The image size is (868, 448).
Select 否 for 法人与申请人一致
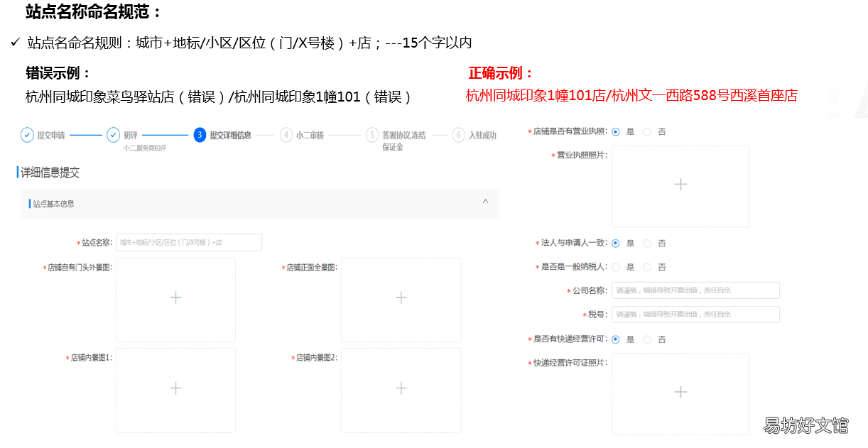[x=647, y=243]
